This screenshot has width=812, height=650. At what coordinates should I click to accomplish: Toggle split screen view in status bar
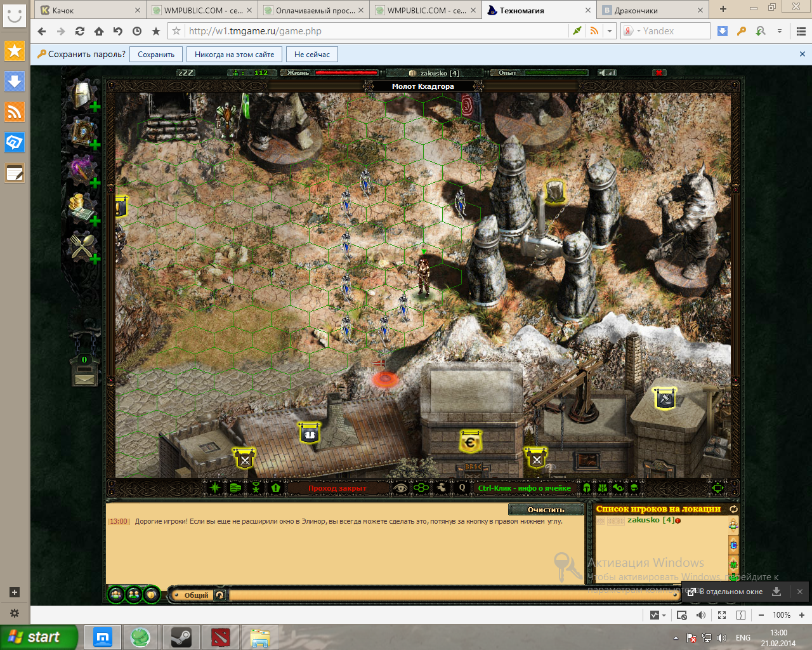(740, 614)
